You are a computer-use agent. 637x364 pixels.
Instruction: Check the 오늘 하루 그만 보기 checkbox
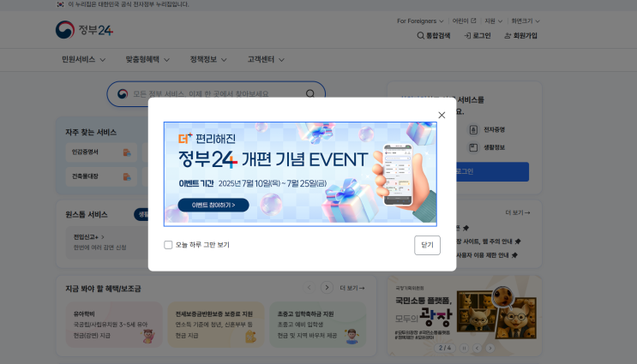click(168, 245)
